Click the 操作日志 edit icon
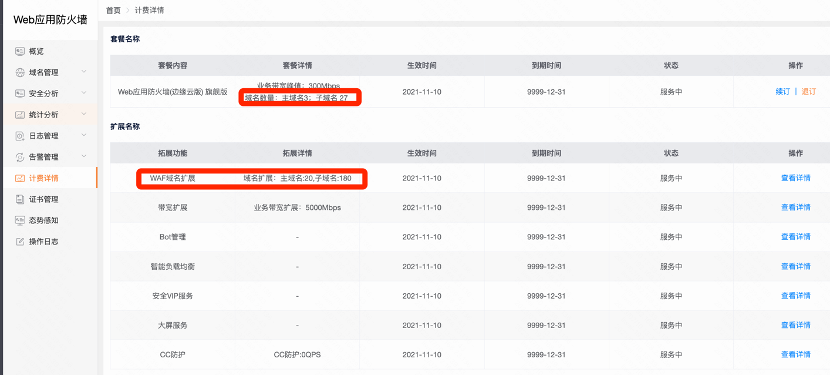 pyautogui.click(x=20, y=241)
